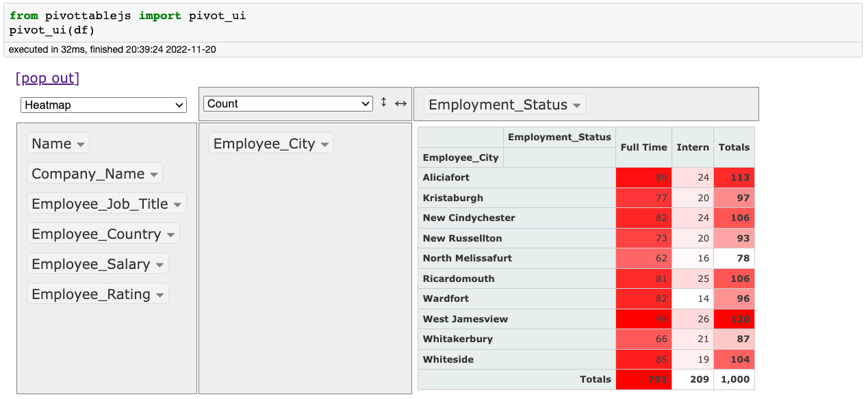Toggle the column sort order arrow icon
Image resolution: width=868 pixels, height=399 pixels.
(400, 103)
